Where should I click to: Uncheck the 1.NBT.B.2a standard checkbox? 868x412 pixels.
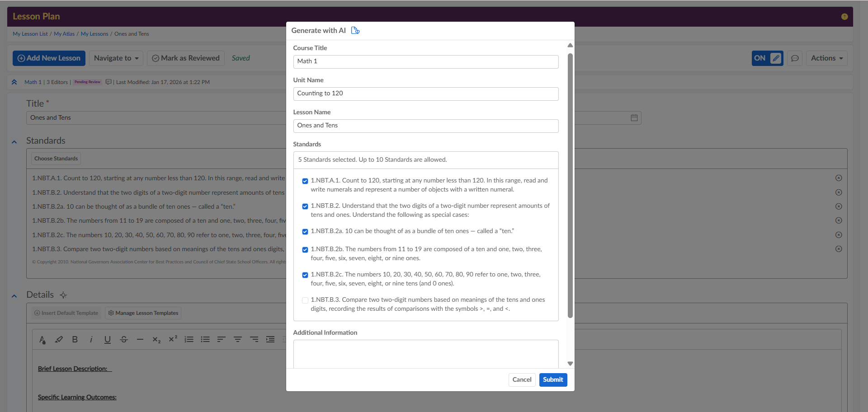(305, 232)
